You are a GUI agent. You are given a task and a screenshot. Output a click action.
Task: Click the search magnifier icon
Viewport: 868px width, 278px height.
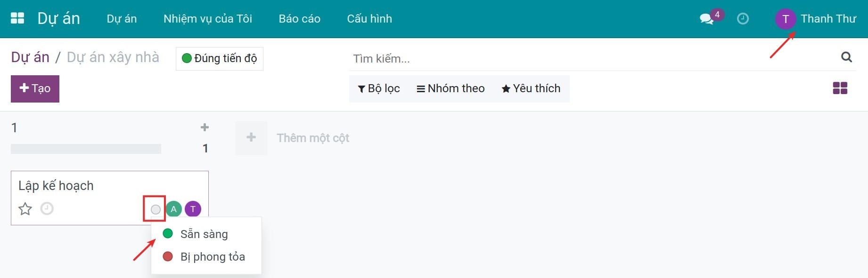click(x=847, y=57)
